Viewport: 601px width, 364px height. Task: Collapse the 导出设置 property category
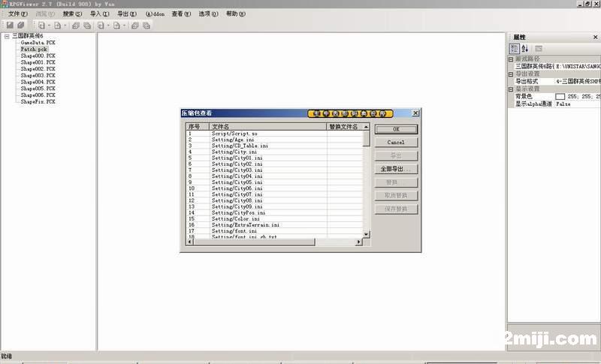(x=511, y=74)
